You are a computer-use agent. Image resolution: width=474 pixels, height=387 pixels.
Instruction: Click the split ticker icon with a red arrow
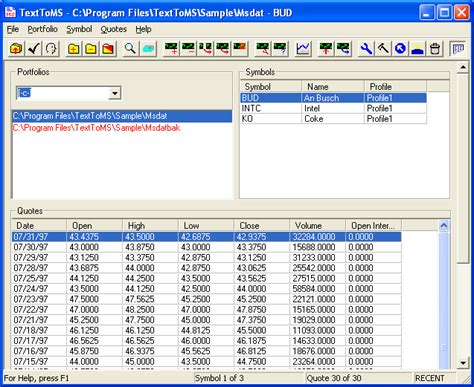tap(206, 49)
